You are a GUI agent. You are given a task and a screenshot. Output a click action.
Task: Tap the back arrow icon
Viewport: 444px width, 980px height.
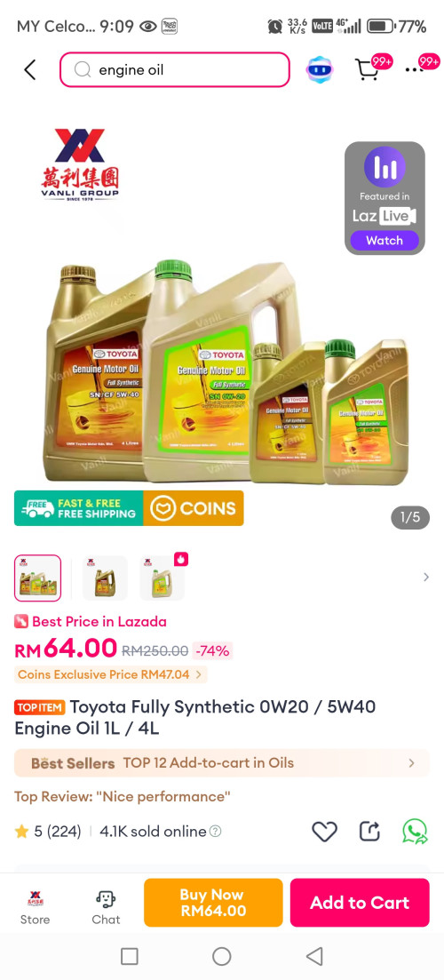(x=30, y=70)
